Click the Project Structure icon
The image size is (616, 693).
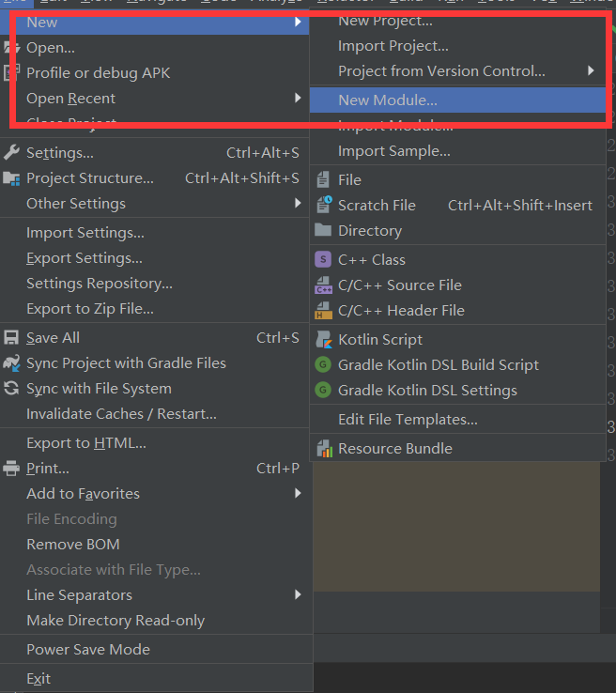[11, 178]
